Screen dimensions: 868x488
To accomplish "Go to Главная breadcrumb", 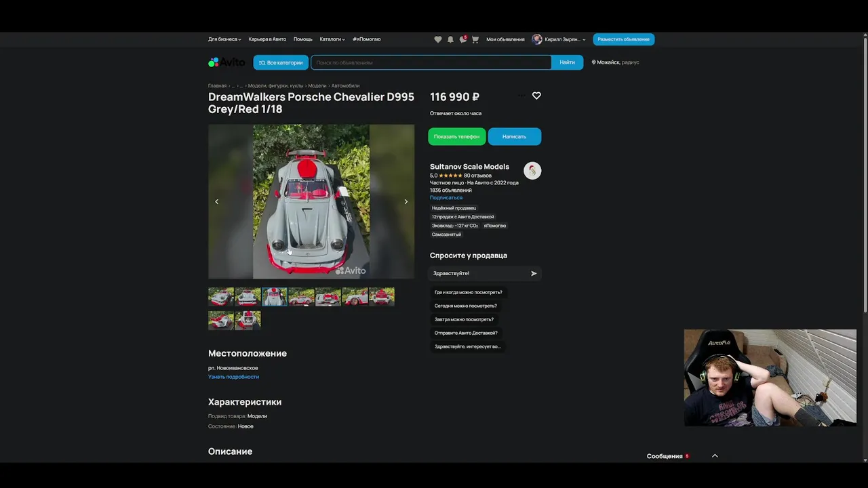I will [x=217, y=86].
